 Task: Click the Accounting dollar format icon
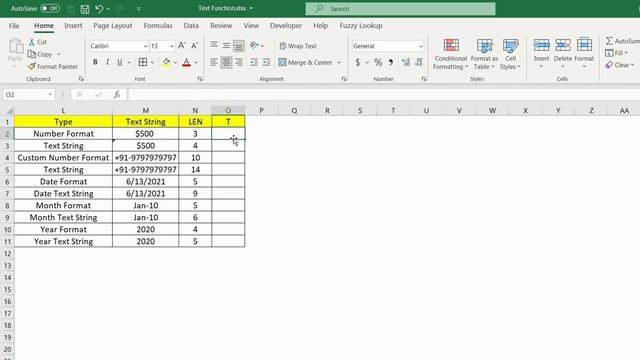click(x=358, y=62)
